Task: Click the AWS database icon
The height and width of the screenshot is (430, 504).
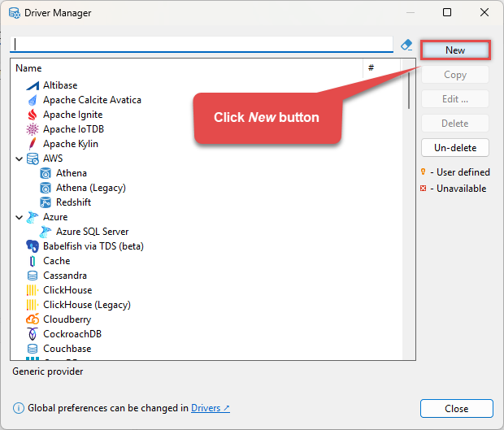Action: coord(33,159)
